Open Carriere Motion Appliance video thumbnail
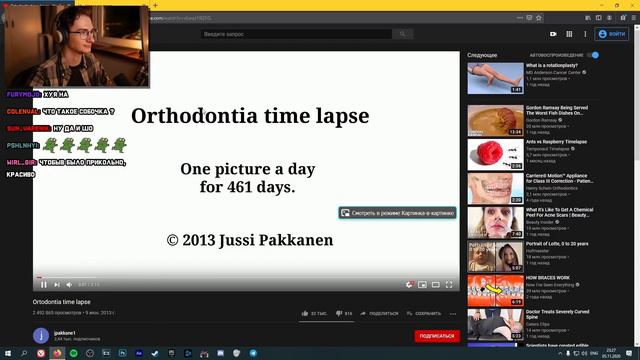Screen dimensions: 640x360 (x=496, y=189)
